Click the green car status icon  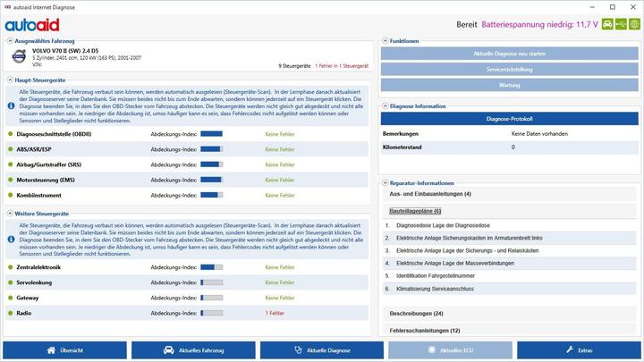607,24
